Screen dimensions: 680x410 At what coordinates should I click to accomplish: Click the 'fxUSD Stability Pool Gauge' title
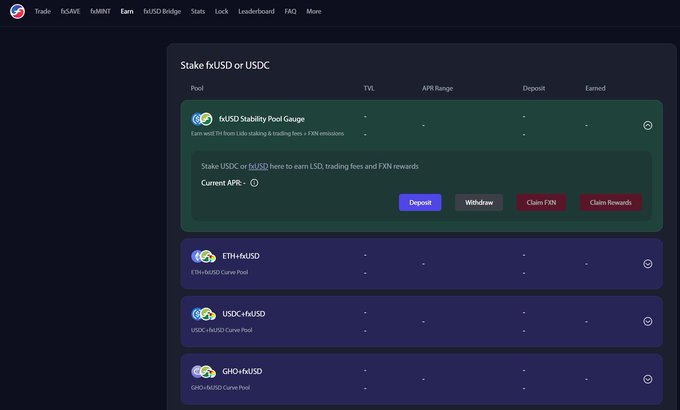click(262, 119)
